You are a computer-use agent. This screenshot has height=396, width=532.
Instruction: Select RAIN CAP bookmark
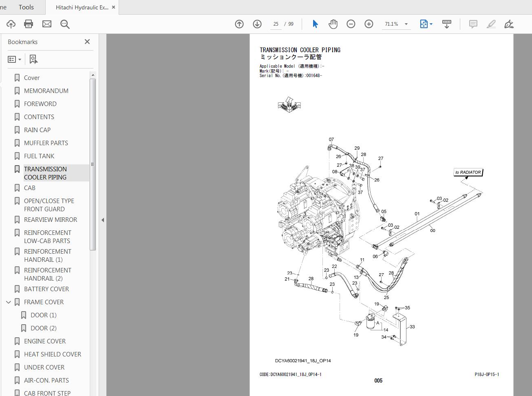pos(38,130)
